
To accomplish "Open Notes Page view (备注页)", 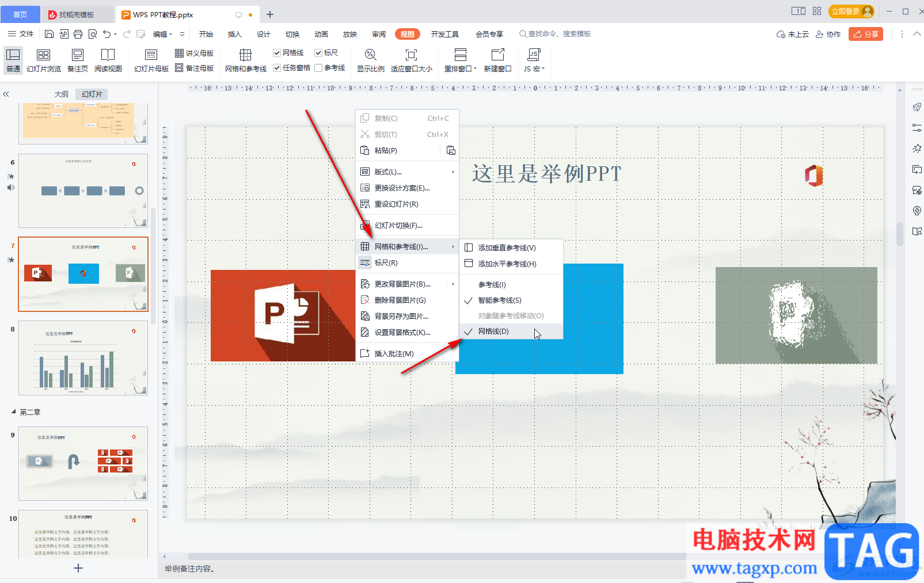I will point(78,60).
